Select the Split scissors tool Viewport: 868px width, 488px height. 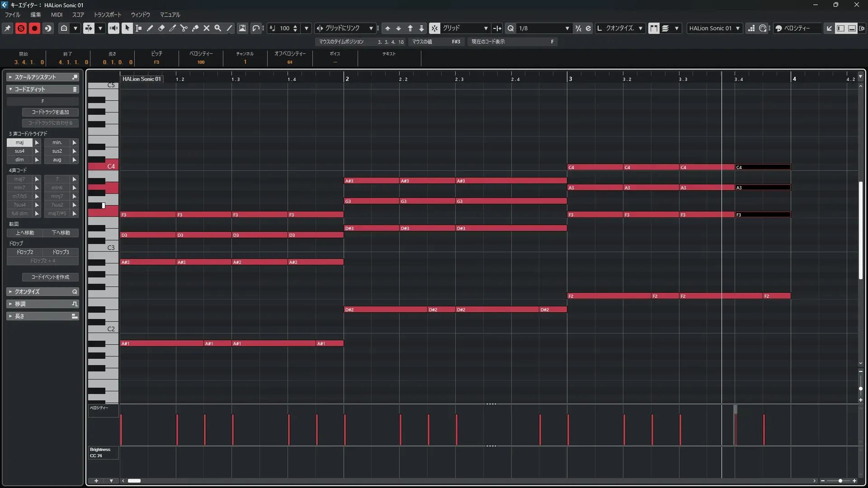pos(184,28)
